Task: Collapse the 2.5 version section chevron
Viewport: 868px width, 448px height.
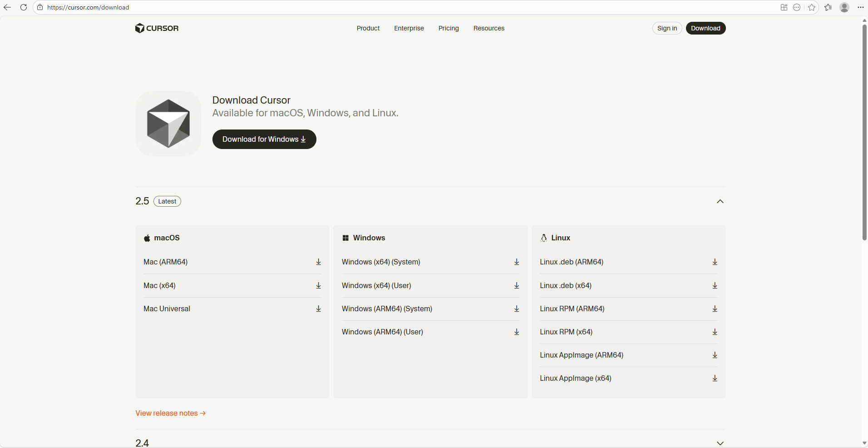Action: pos(720,201)
